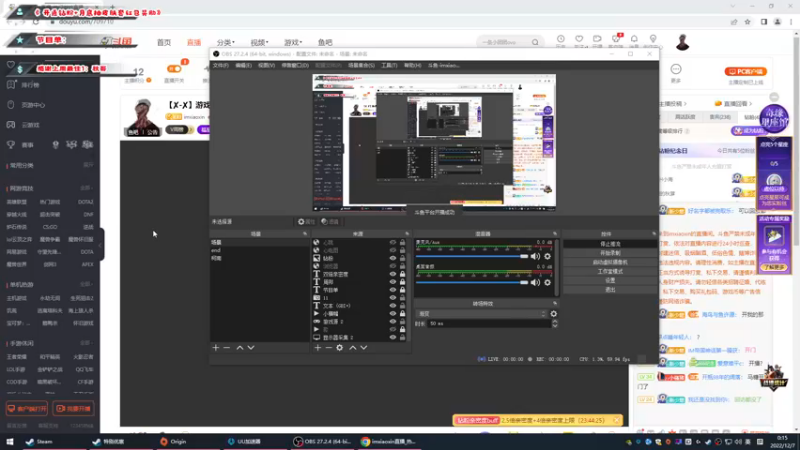Image resolution: width=800 pixels, height=450 pixels.
Task: Click 启动虚拟摄像机 button
Action: point(610,262)
